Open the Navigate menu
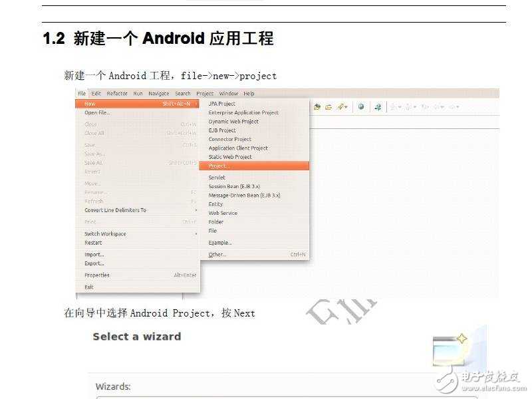Screen dimensions: 532x399 tap(159, 93)
